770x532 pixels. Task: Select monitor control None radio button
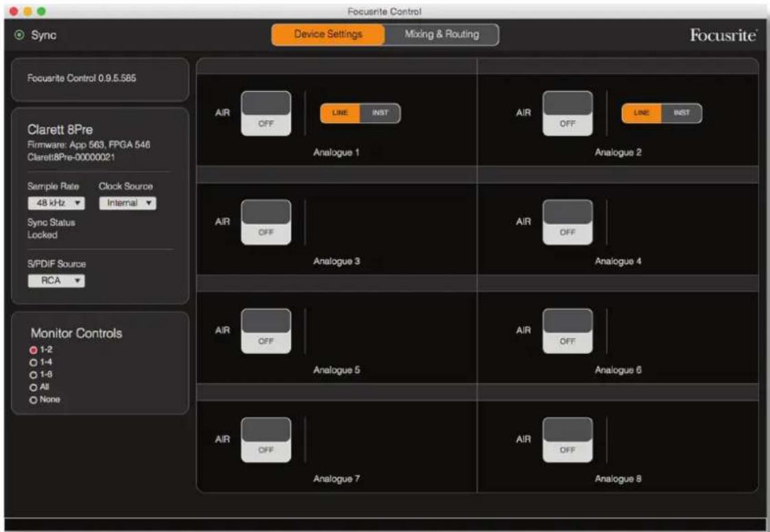[34, 400]
